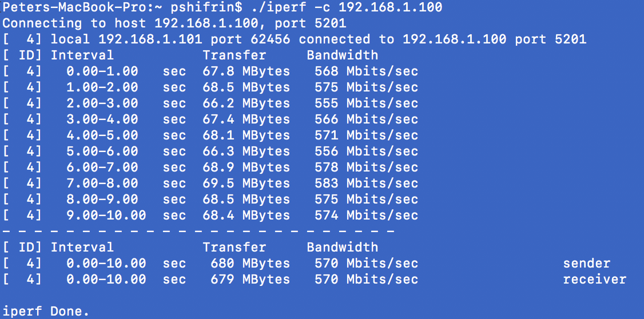Viewport: 644px width, 319px height.
Task: Click the 680 MBytes total transfer
Action: [250, 263]
